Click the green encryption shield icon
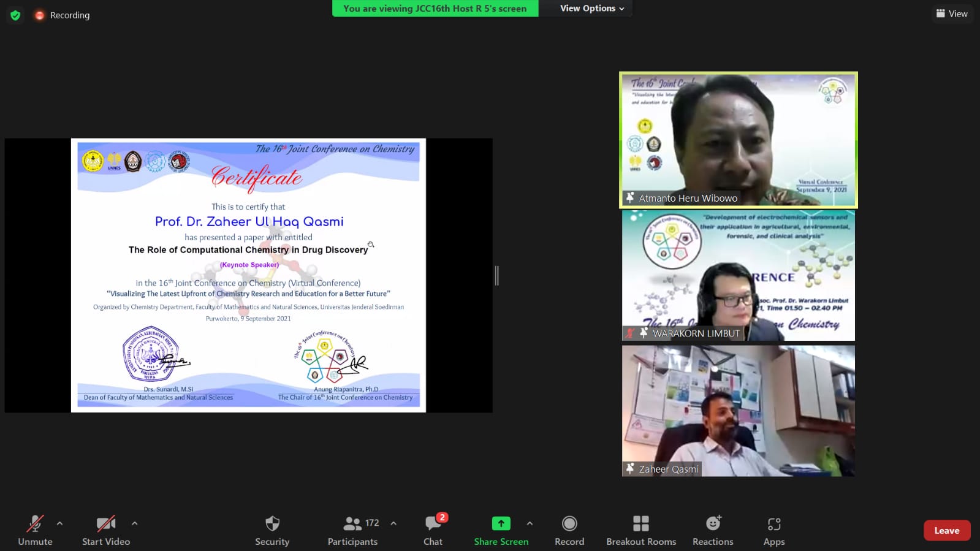980x551 pixels. point(15,15)
